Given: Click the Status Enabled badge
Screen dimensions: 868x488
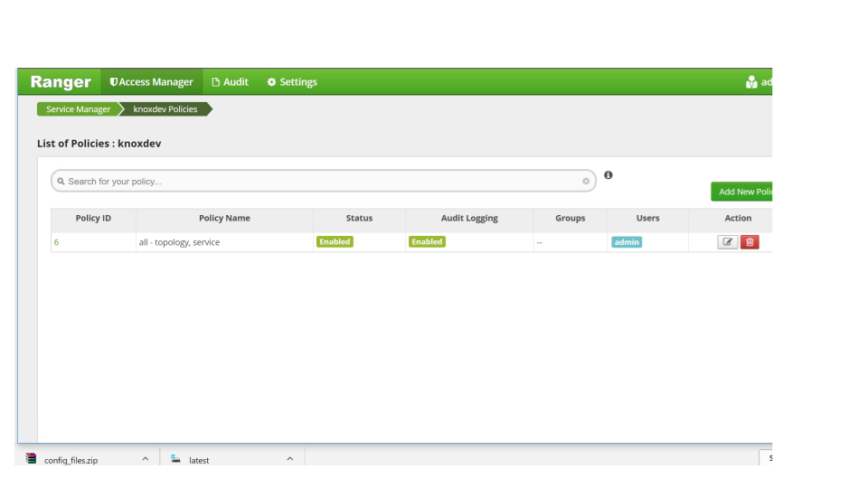Looking at the screenshot, I should 335,242.
